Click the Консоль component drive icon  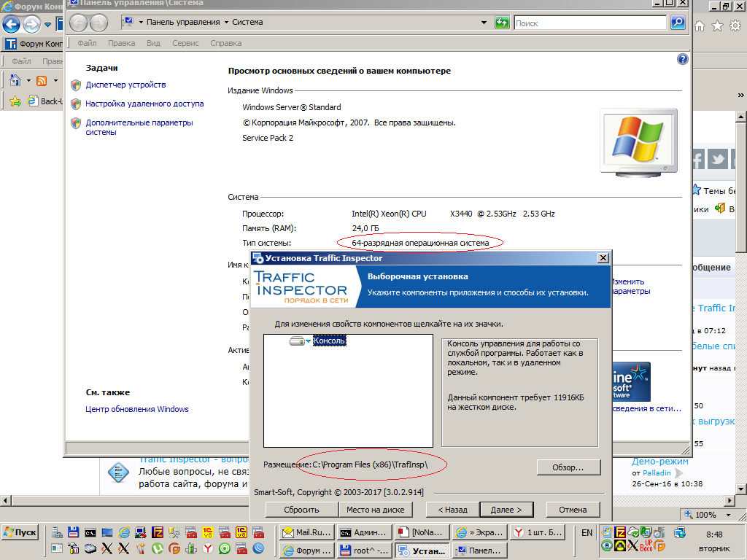coord(297,341)
